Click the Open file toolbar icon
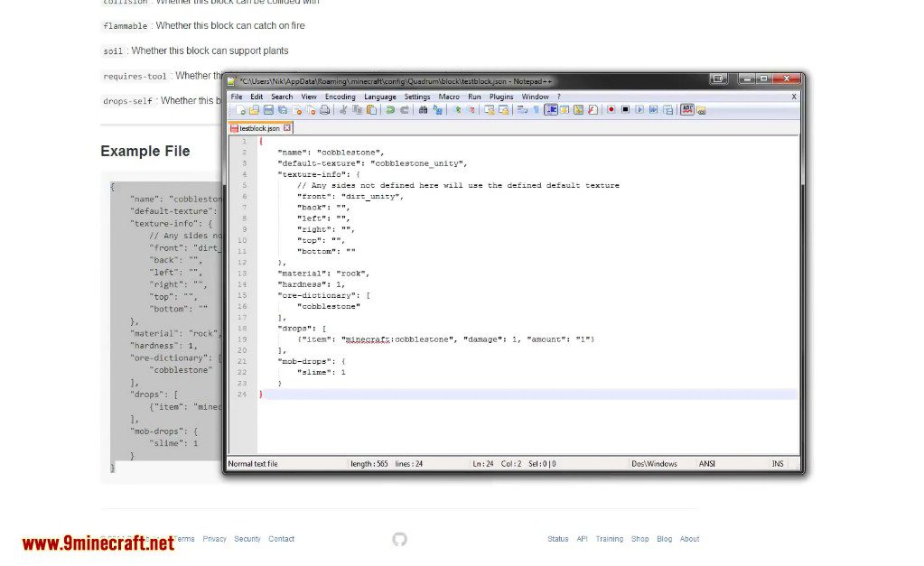Screen dimensions: 924x566 [255, 110]
